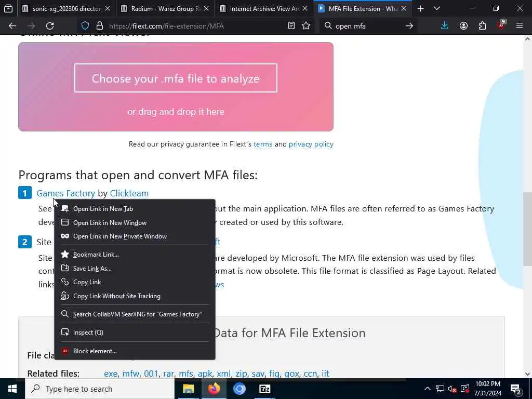Click the taskbar Type here to search box
Image resolution: width=532 pixels, height=399 pixels.
[x=99, y=389]
